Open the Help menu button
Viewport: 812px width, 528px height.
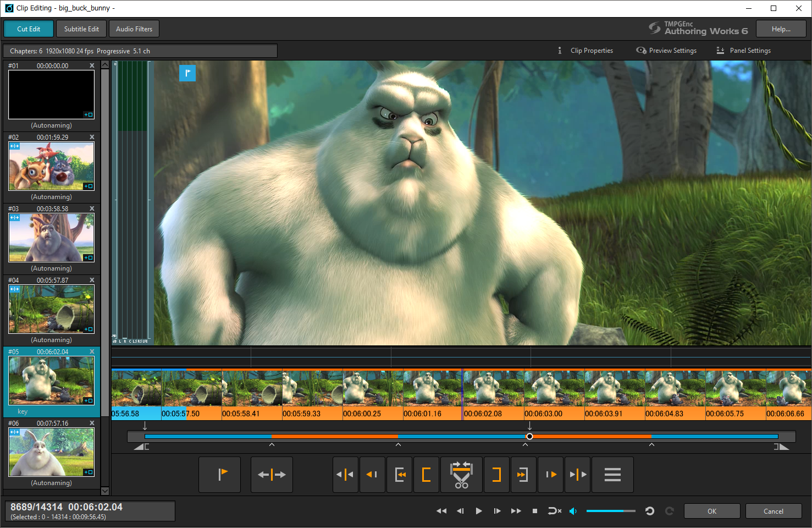point(781,29)
